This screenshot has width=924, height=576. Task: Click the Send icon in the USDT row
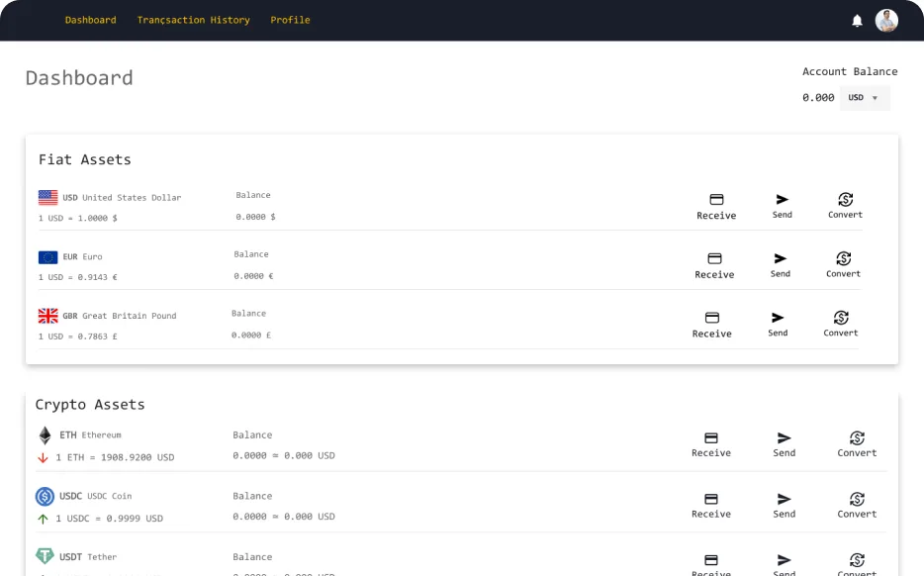coord(784,560)
